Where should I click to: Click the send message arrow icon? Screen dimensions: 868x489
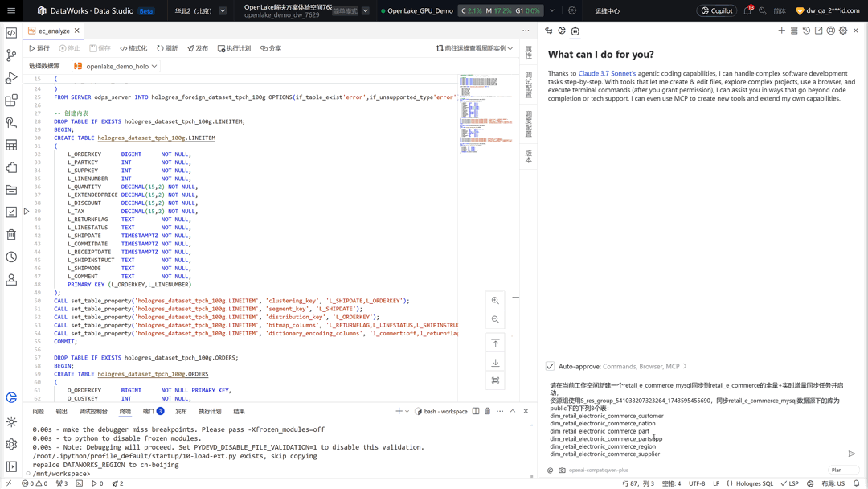[x=852, y=454]
